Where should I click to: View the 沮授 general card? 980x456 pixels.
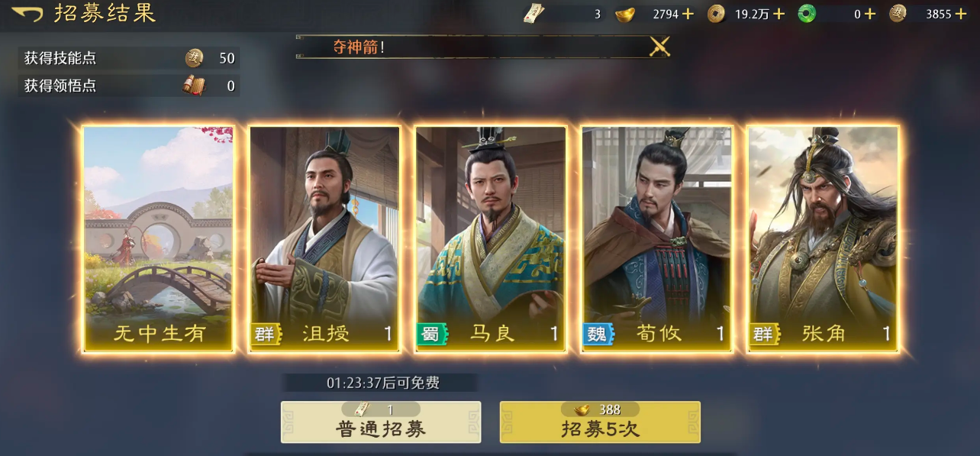click(x=325, y=238)
